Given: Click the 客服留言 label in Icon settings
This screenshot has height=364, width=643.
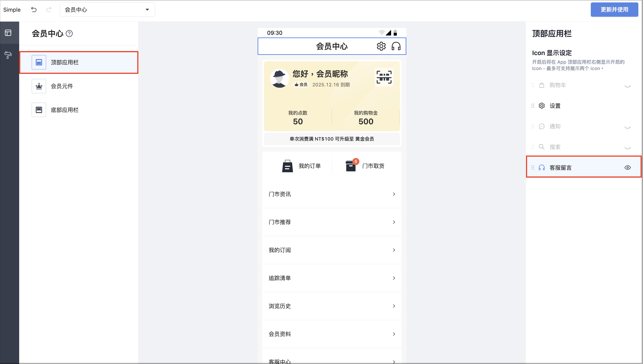Looking at the screenshot, I should (561, 168).
